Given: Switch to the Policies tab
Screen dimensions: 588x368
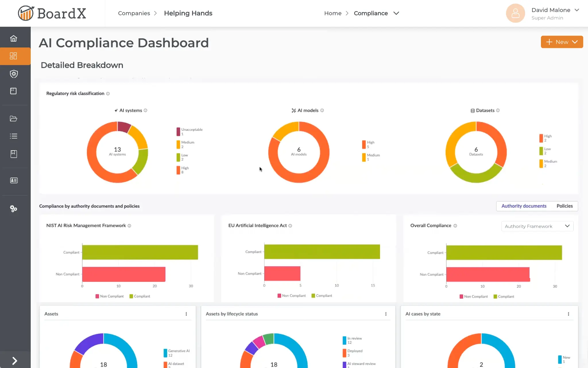Looking at the screenshot, I should pos(564,206).
